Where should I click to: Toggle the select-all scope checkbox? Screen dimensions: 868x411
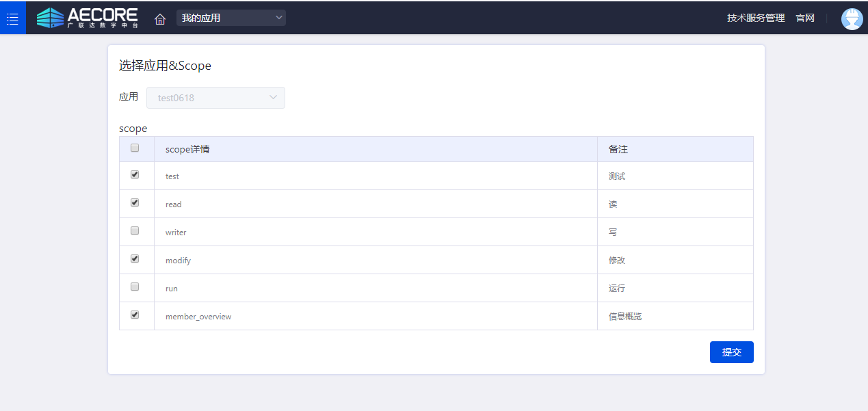pos(135,148)
